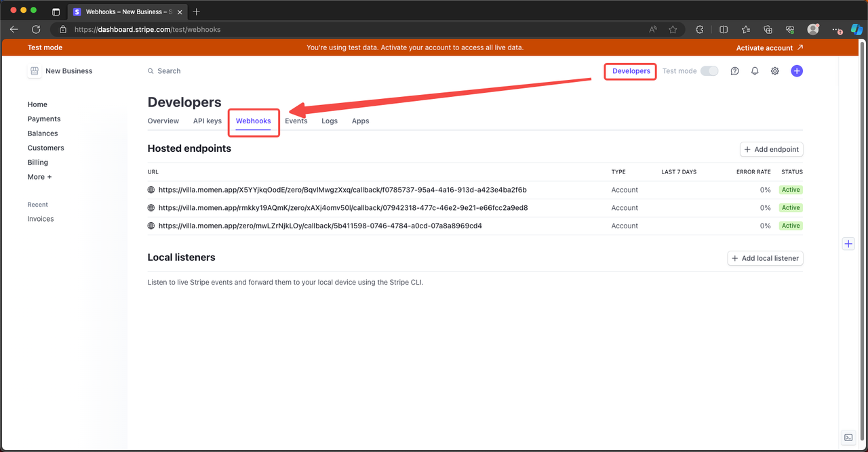Click the Add endpoint button
This screenshot has height=452, width=868.
coord(772,150)
